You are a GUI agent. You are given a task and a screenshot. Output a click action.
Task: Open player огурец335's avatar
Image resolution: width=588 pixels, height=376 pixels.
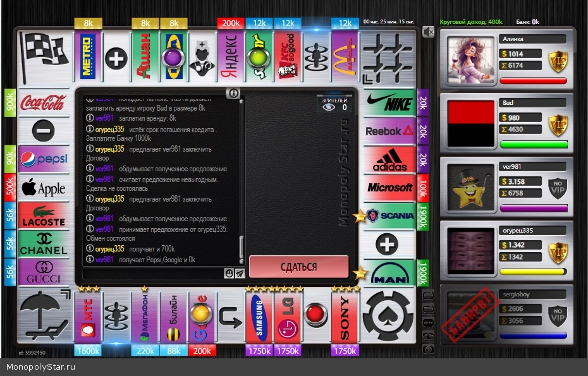471,251
